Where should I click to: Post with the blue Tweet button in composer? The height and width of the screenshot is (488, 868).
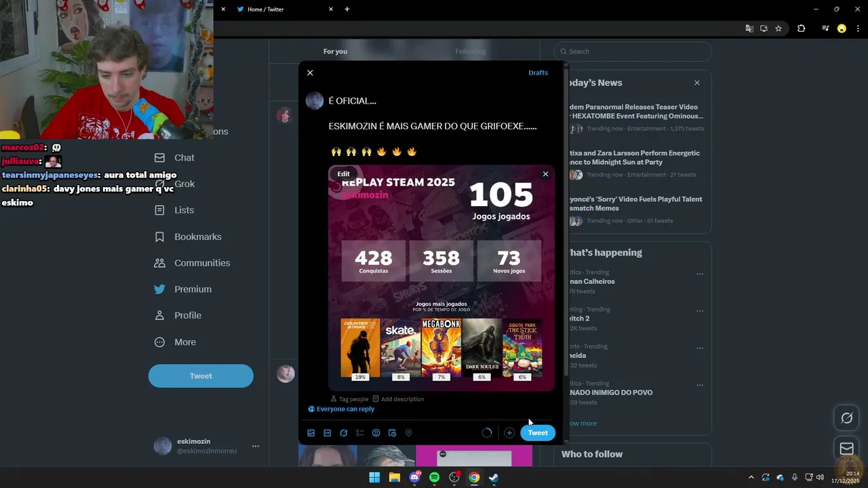538,433
